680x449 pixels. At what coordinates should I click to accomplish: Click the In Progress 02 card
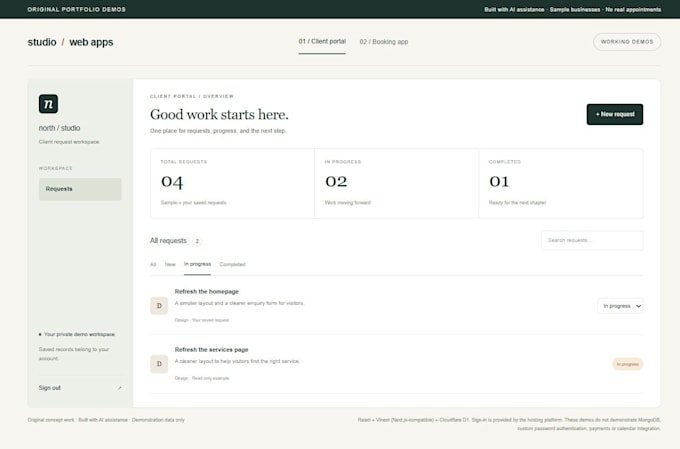[x=396, y=183]
